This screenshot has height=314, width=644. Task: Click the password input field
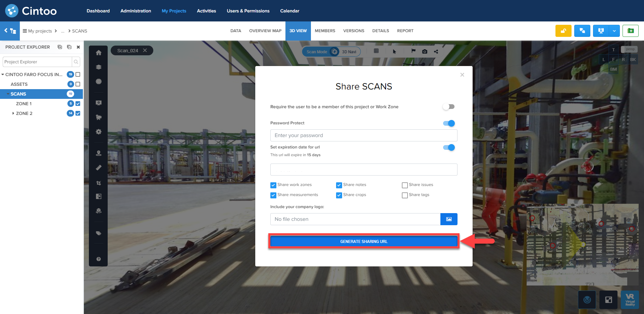[364, 135]
